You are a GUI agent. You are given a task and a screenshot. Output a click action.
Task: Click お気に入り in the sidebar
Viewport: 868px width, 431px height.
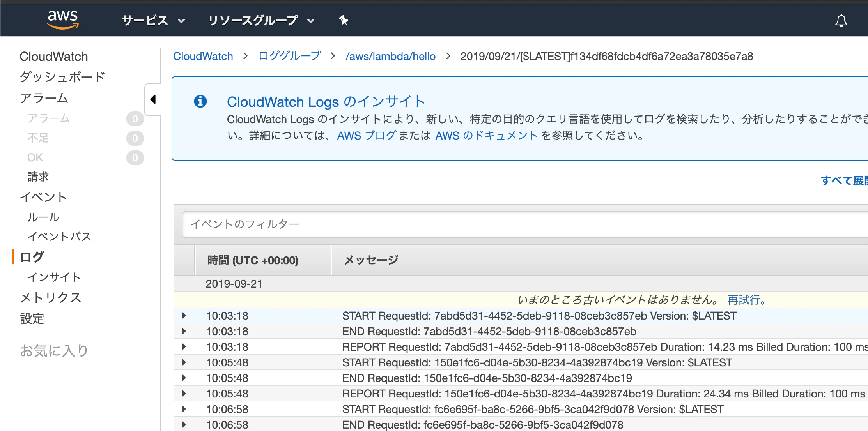pos(54,350)
